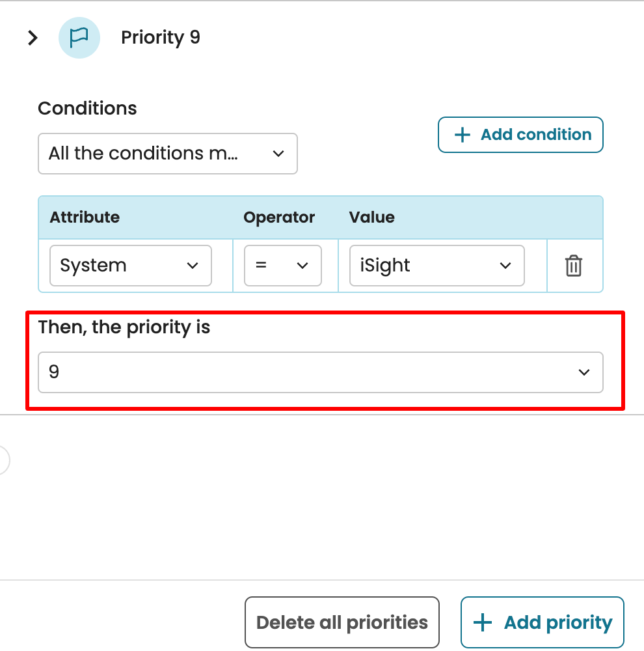Click the Conditions section label
Image resolution: width=644 pixels, height=651 pixels.
click(87, 108)
